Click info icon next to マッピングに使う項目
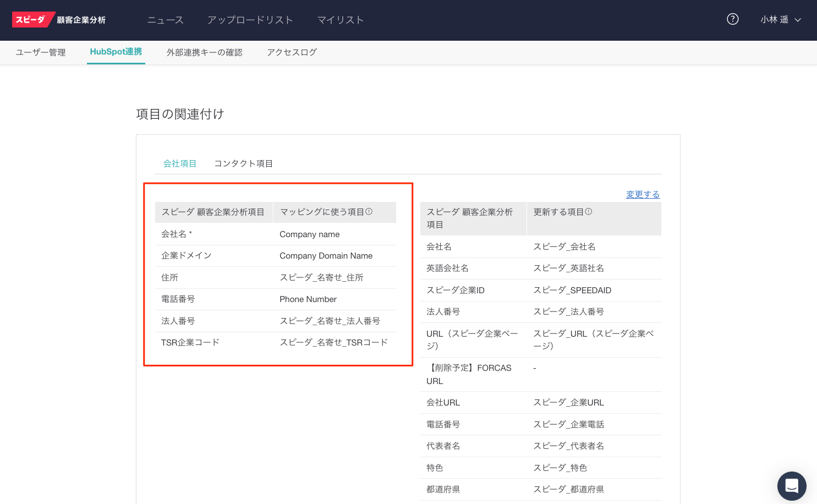The height and width of the screenshot is (504, 817). (x=369, y=212)
